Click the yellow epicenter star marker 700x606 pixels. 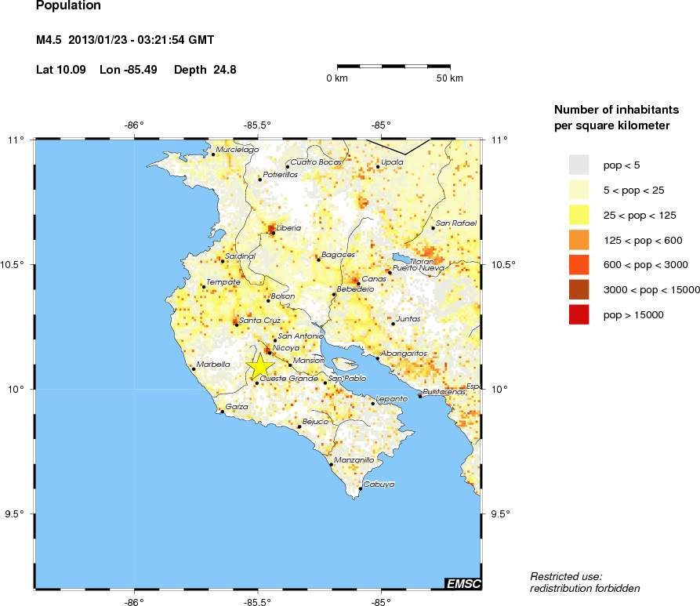[259, 366]
